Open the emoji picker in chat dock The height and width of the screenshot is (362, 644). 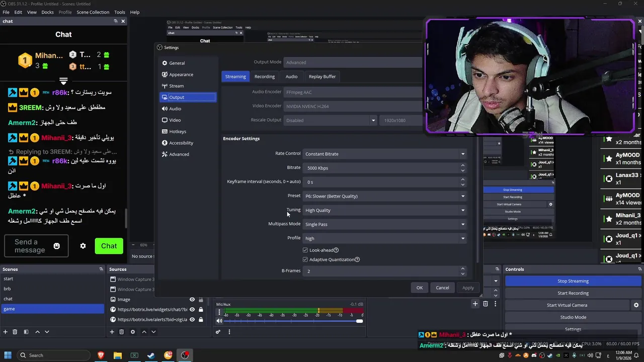click(x=57, y=246)
